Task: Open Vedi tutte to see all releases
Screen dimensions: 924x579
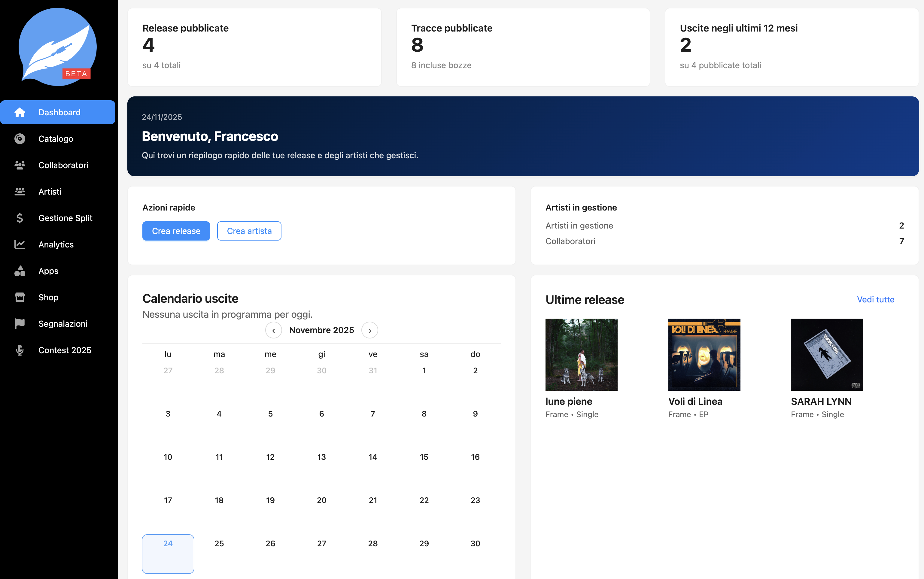Action: [x=875, y=299]
